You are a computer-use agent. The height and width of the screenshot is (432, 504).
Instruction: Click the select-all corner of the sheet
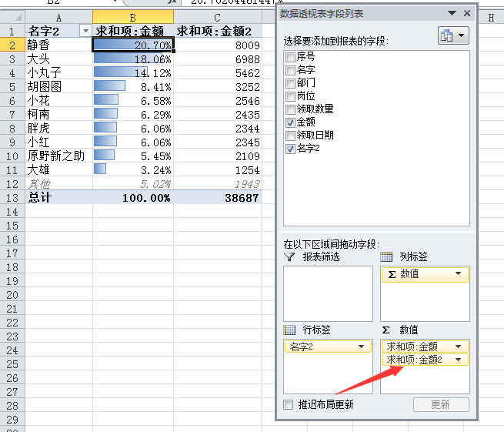click(12, 18)
